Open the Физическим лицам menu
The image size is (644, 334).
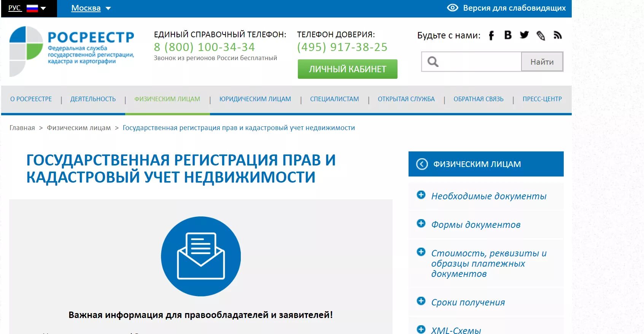(167, 99)
